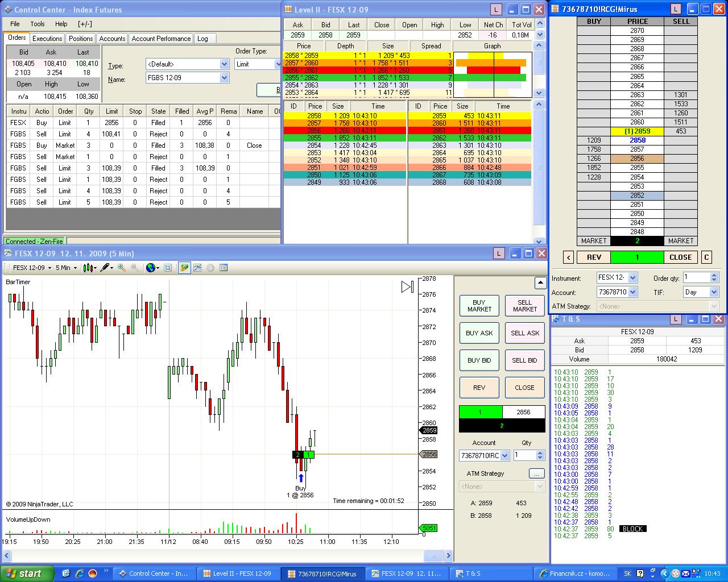Click the mail icon in system tray

click(685, 573)
